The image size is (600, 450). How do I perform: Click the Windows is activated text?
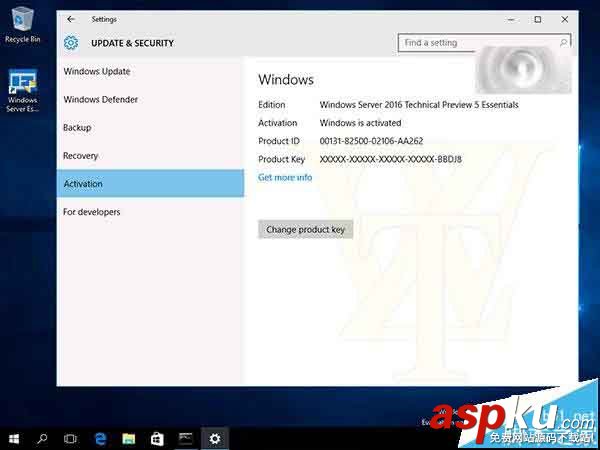click(360, 123)
